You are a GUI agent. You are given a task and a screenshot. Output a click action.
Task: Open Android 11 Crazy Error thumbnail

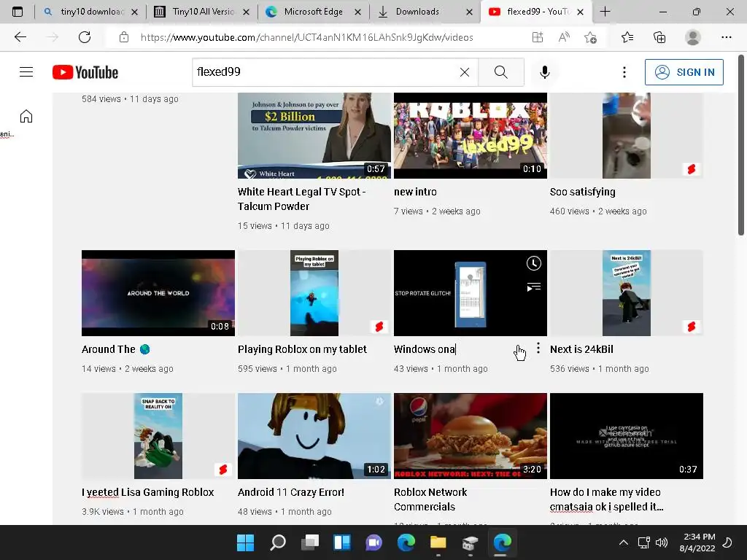pyautogui.click(x=314, y=436)
